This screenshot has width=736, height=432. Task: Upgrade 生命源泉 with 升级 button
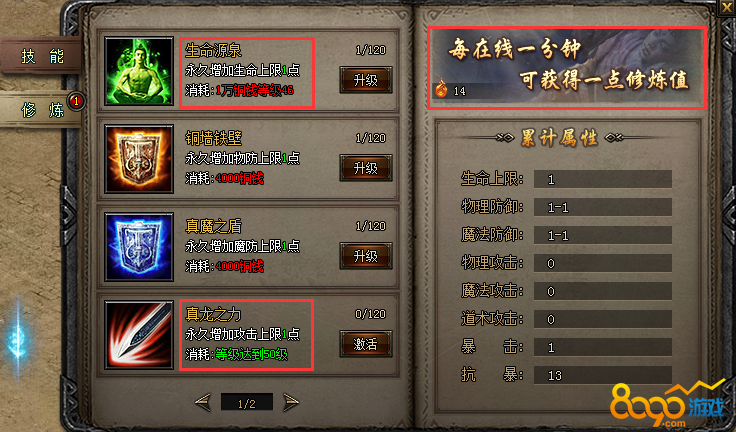(x=366, y=80)
